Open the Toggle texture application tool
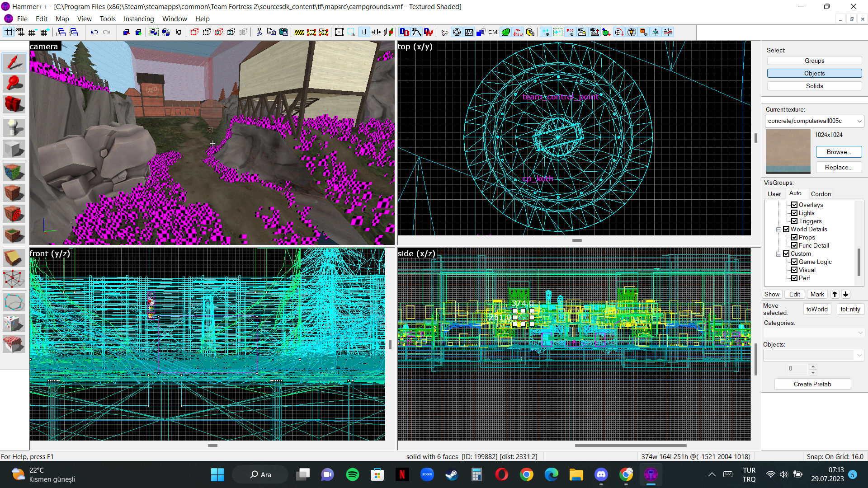Screen dimensions: 868x488 coord(14,172)
